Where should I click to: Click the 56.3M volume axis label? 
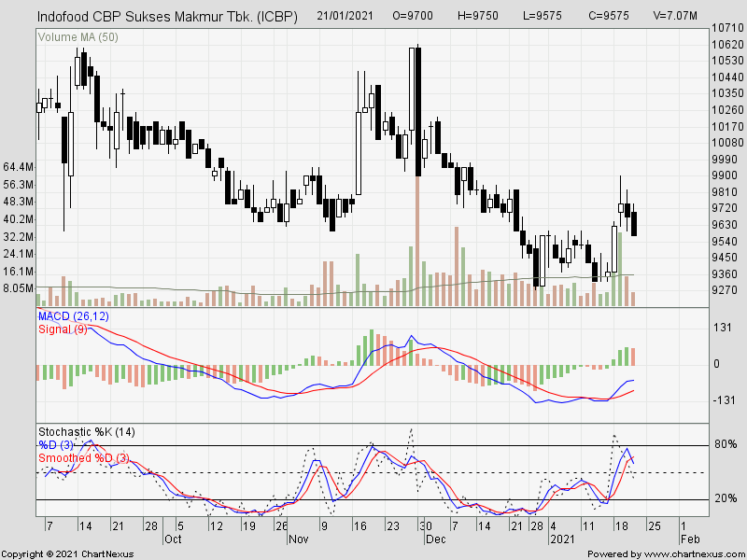tap(18, 185)
